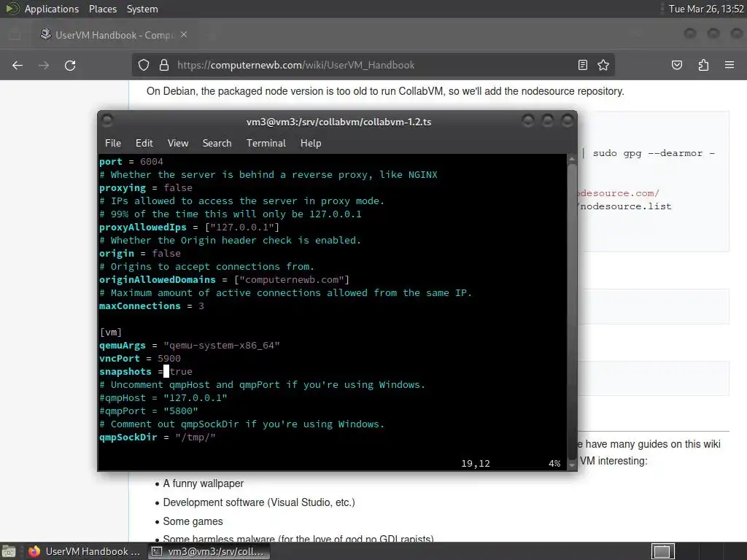Click 'nodesource.list' text in code block
The width and height of the screenshot is (747, 560).
[x=626, y=206]
